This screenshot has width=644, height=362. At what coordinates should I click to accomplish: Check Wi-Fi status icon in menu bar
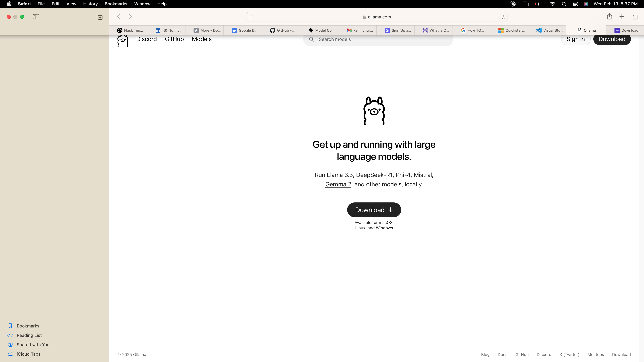click(552, 4)
